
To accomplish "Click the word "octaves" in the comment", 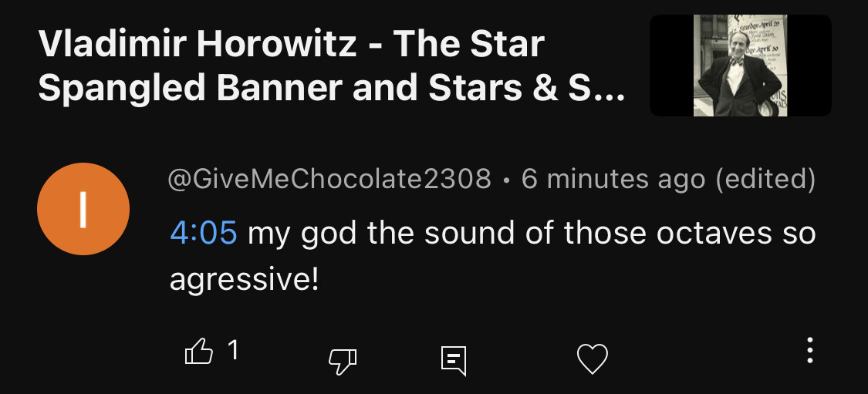I will pos(709,232).
